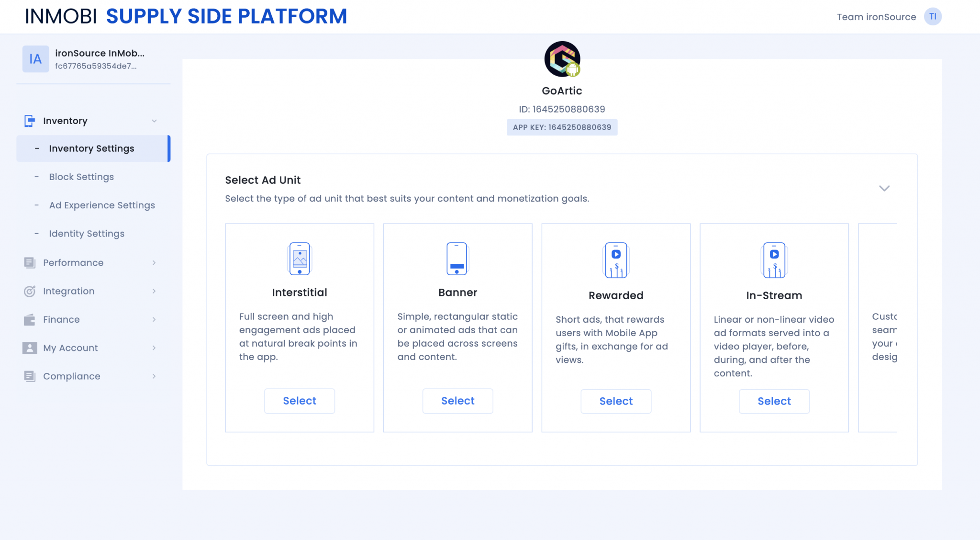Click the In-Stream video ad icon

774,260
